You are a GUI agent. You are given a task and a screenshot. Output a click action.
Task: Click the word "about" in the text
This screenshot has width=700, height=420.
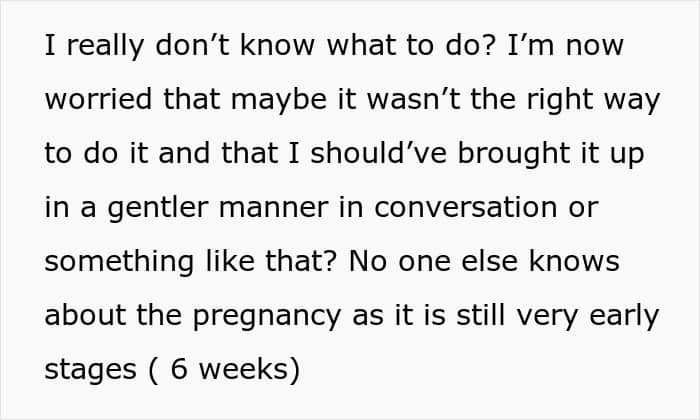coord(83,315)
